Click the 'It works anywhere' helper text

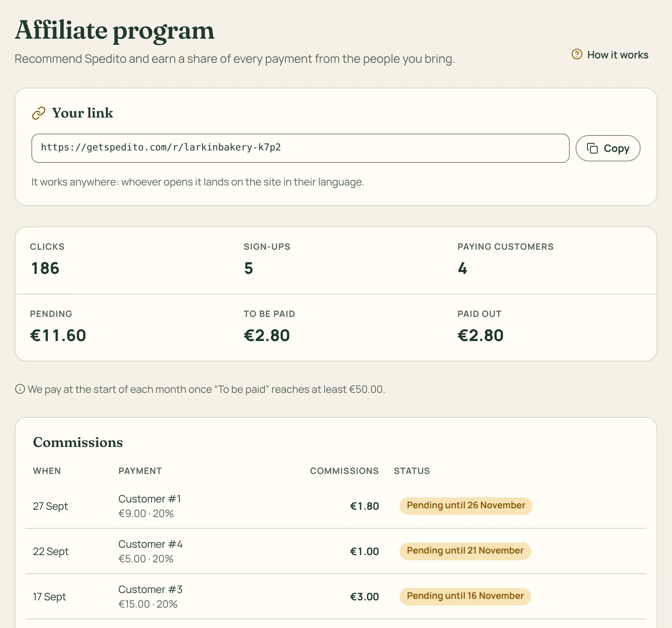point(197,182)
